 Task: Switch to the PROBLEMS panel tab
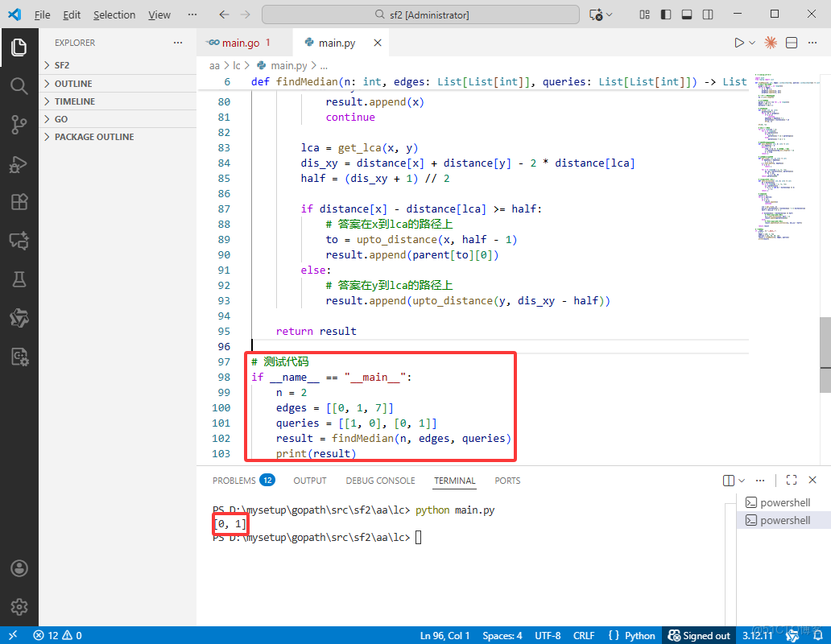[x=234, y=481]
